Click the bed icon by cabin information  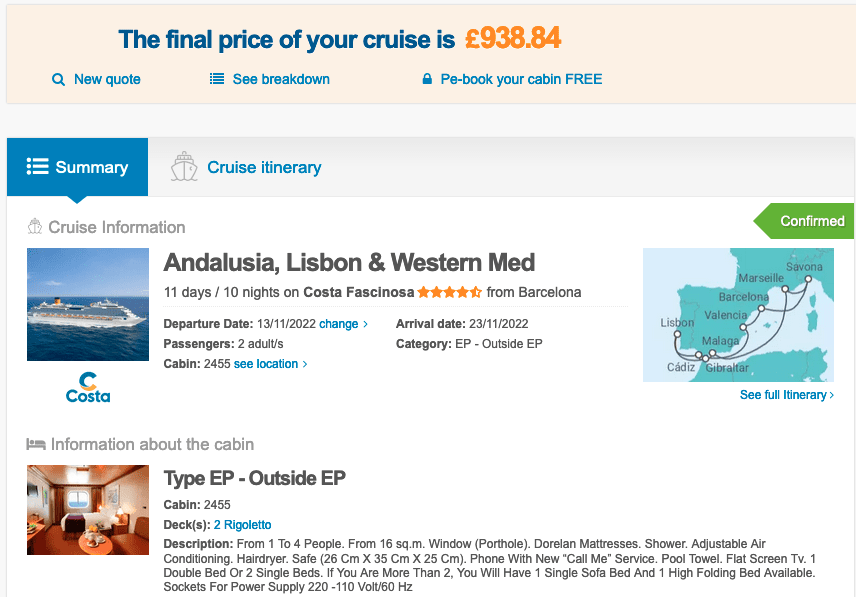(x=36, y=444)
